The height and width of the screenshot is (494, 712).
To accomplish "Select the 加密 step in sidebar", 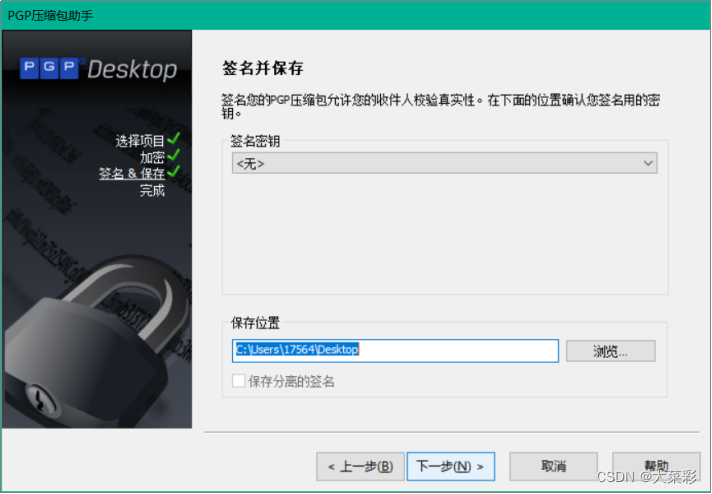I will coord(152,158).
